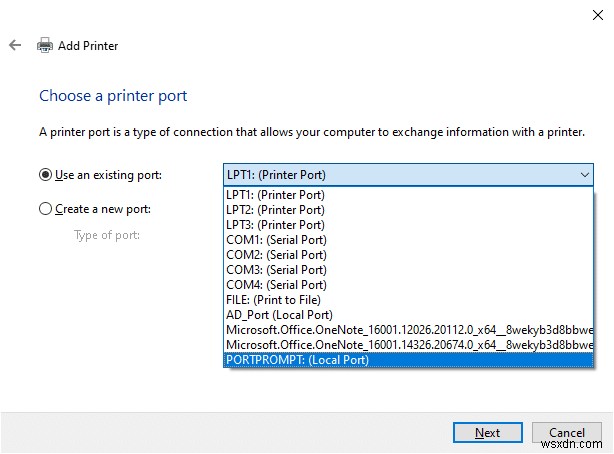Select the OneNote 16001.12026 port entry
The height and width of the screenshot is (454, 614).
pyautogui.click(x=408, y=330)
